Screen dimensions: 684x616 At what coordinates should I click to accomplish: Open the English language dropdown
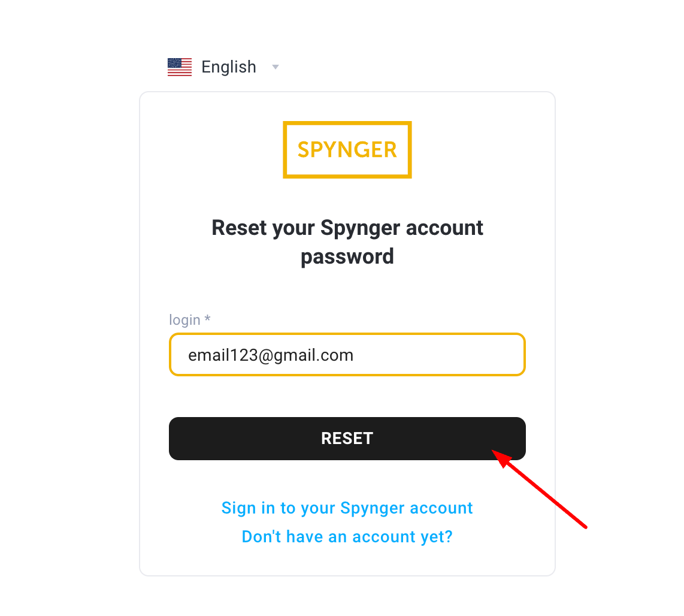click(x=223, y=67)
